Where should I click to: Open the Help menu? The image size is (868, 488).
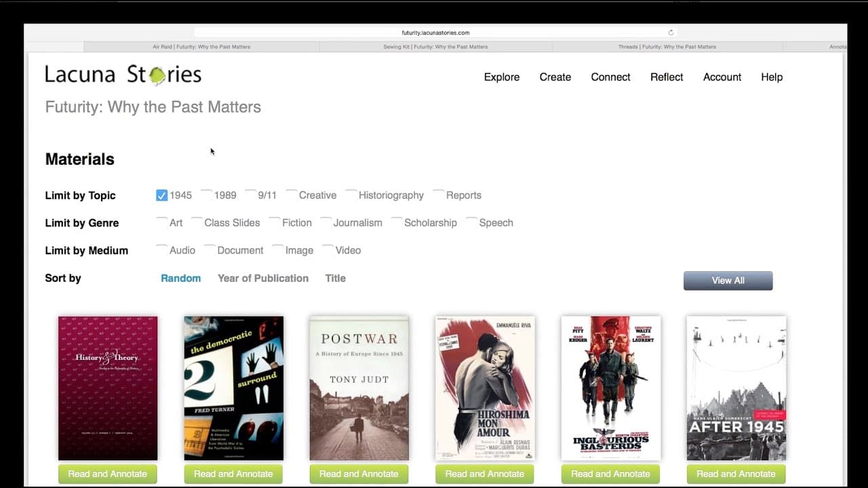point(772,77)
